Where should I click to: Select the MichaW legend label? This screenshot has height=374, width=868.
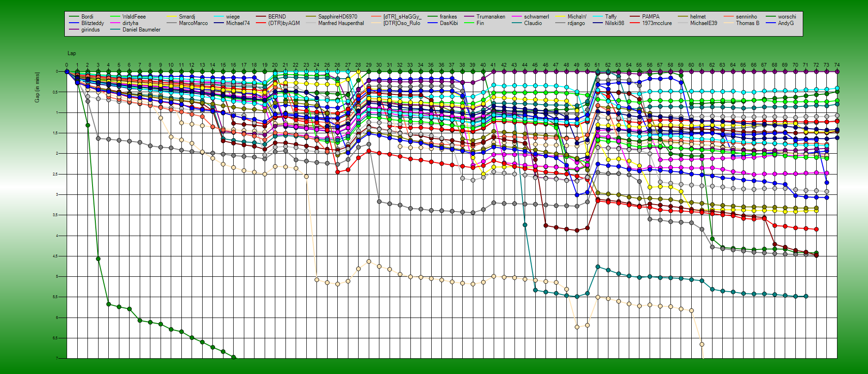click(577, 17)
